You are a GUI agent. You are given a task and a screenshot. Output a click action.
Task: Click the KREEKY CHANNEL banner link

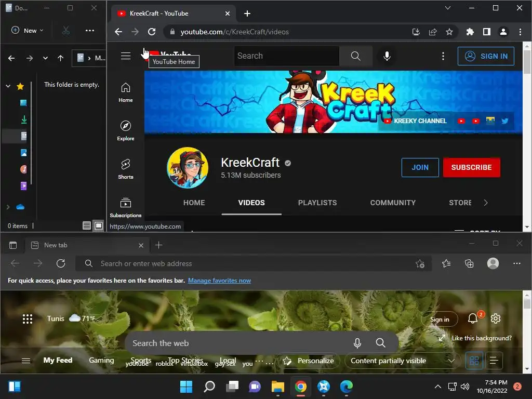click(416, 121)
